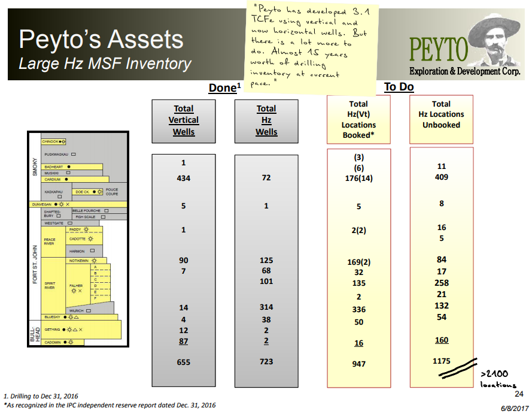The width and height of the screenshot is (532, 414).
Task: Click the To Do heading
Action: tap(399, 87)
